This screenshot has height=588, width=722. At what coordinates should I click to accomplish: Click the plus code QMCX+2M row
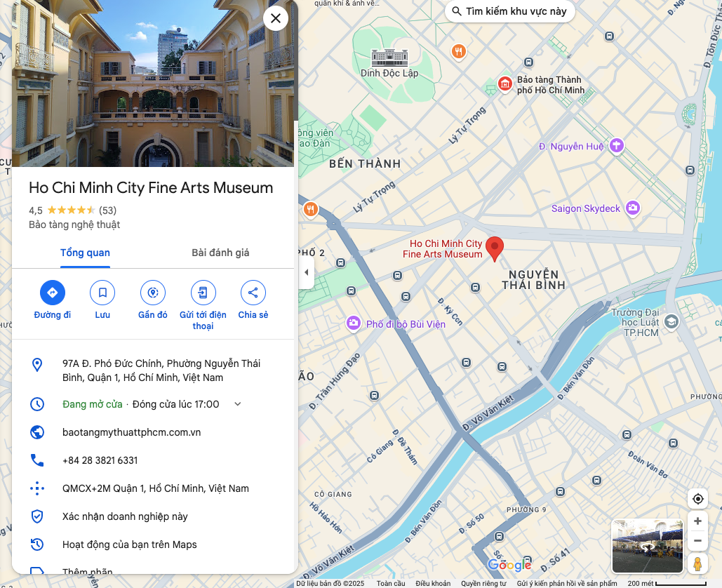pos(153,488)
